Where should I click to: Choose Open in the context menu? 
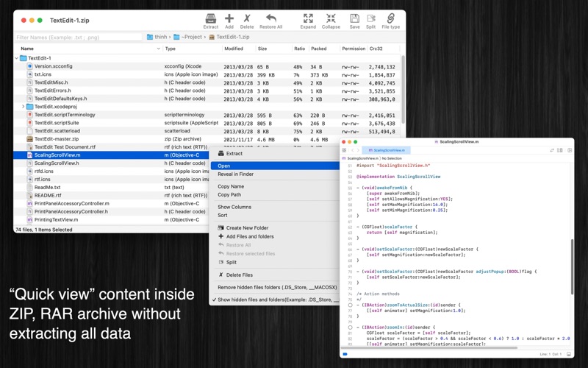275,166
